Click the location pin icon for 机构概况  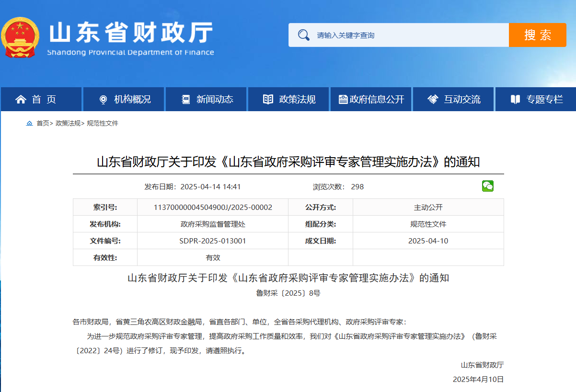click(103, 99)
